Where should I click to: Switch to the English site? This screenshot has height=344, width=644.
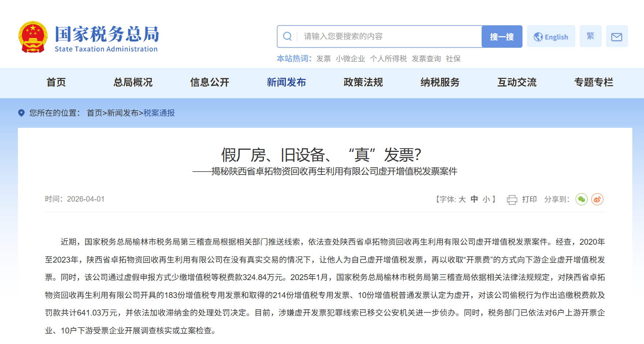[x=551, y=37]
